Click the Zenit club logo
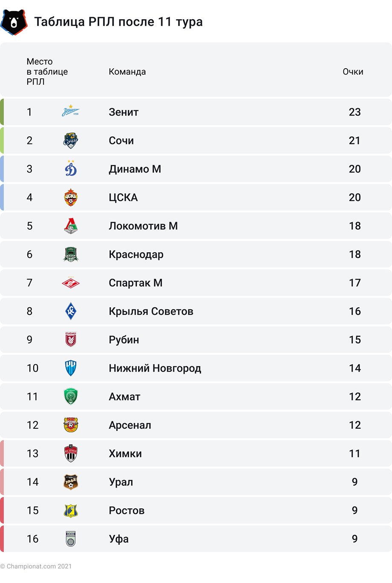 point(71,111)
